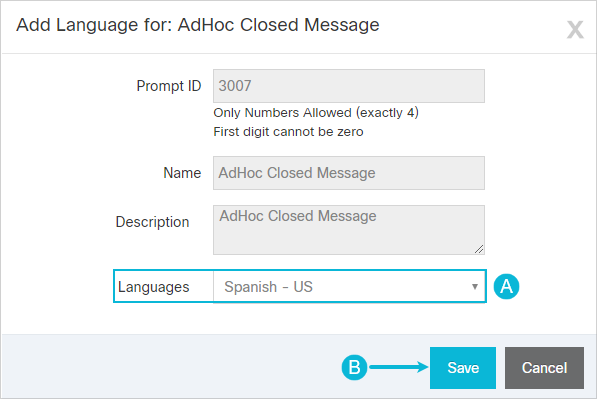Click the circled B callout marker
Screen dimensions: 597x399
(x=354, y=367)
